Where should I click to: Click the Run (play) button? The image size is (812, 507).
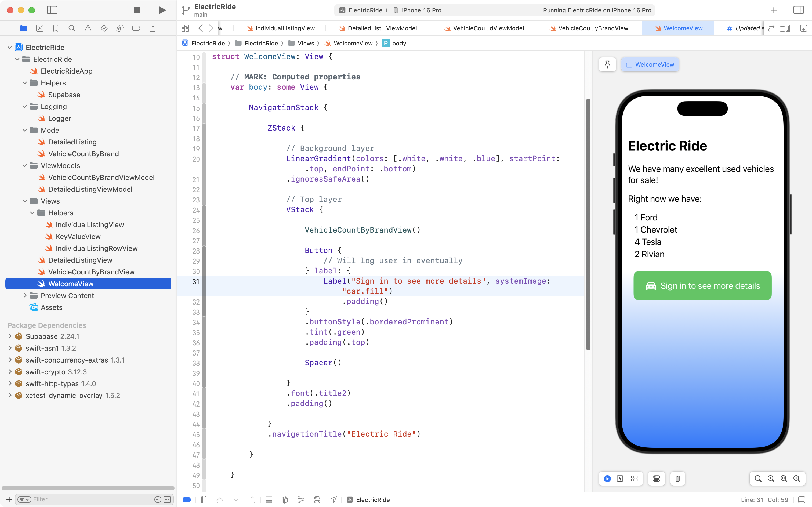(162, 10)
